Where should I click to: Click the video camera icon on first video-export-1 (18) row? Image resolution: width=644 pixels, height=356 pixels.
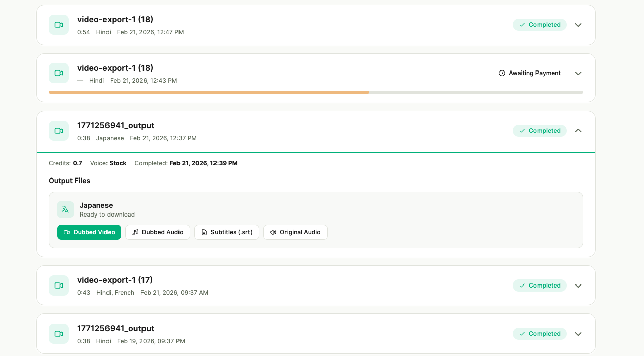click(58, 24)
